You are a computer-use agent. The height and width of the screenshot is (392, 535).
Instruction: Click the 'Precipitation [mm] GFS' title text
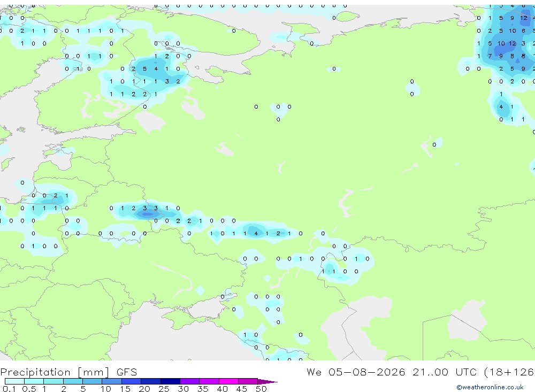pyautogui.click(x=68, y=372)
